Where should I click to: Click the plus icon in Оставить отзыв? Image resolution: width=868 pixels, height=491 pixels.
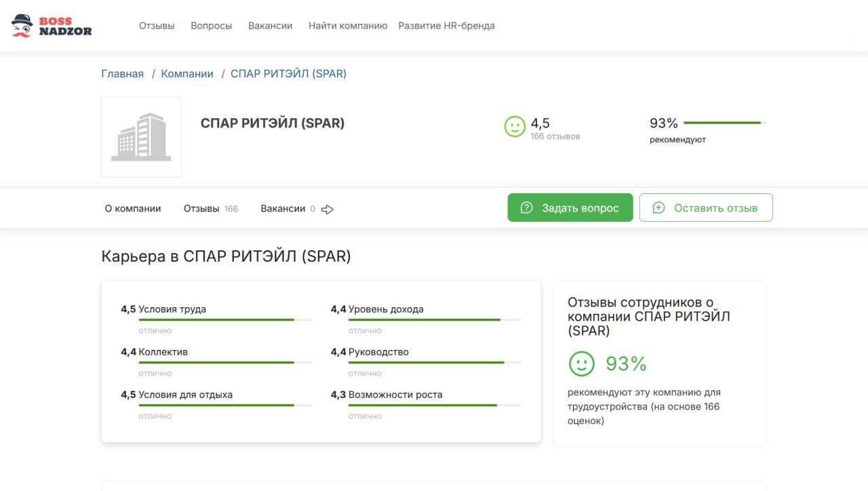[658, 208]
